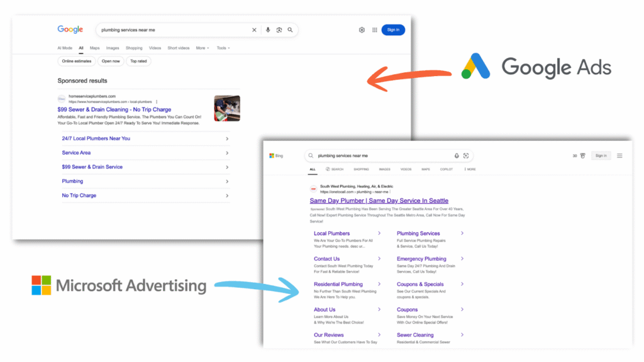The height and width of the screenshot is (362, 644).
Task: Open Residential Plumbing sitelink
Action: [338, 284]
